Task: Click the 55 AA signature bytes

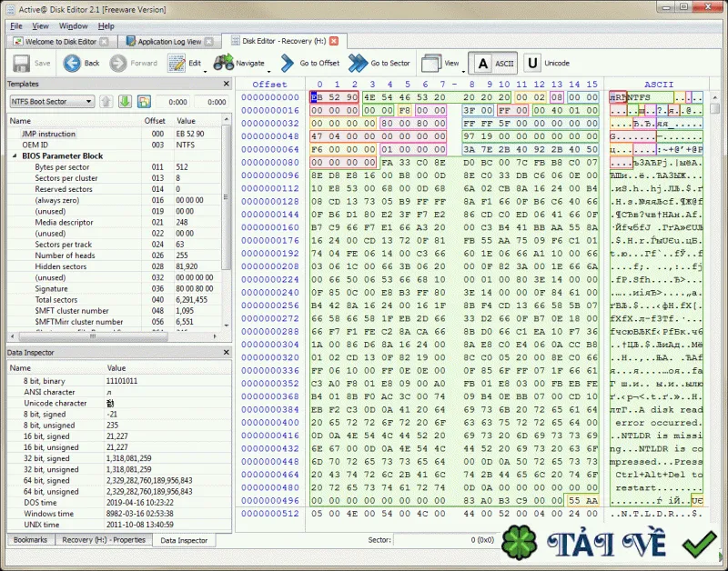Action: (582, 500)
